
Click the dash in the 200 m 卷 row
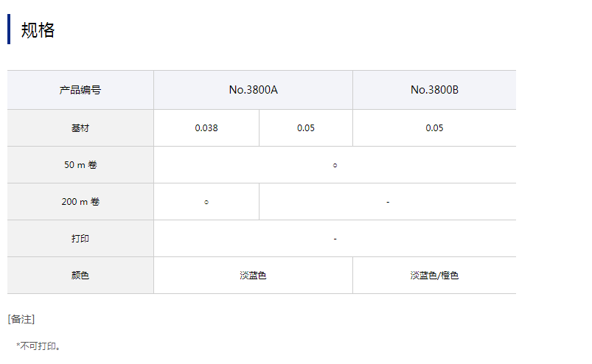(x=388, y=202)
